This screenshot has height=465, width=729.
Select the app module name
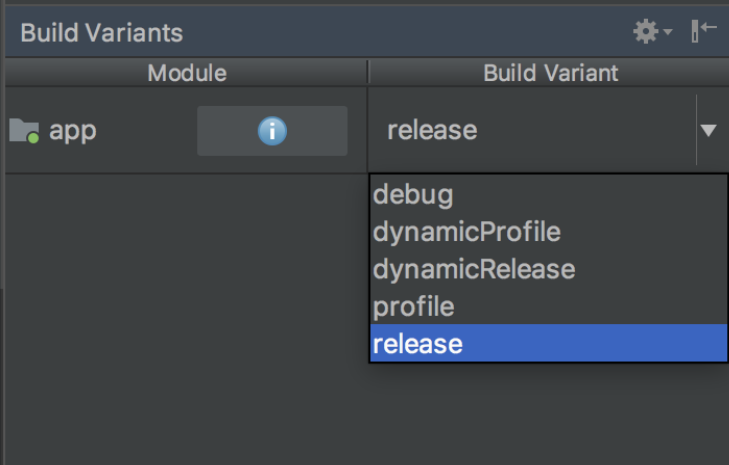(73, 131)
